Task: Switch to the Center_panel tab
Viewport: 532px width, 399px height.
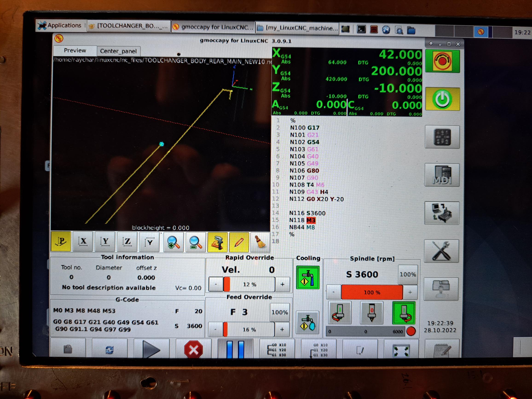Action: (x=118, y=51)
